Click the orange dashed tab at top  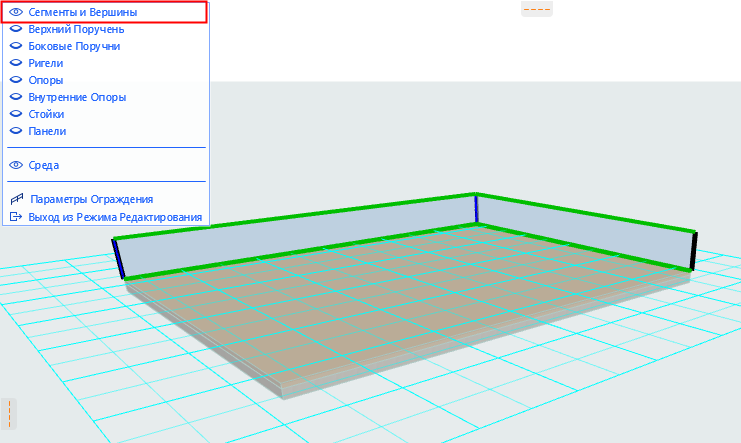pos(537,9)
